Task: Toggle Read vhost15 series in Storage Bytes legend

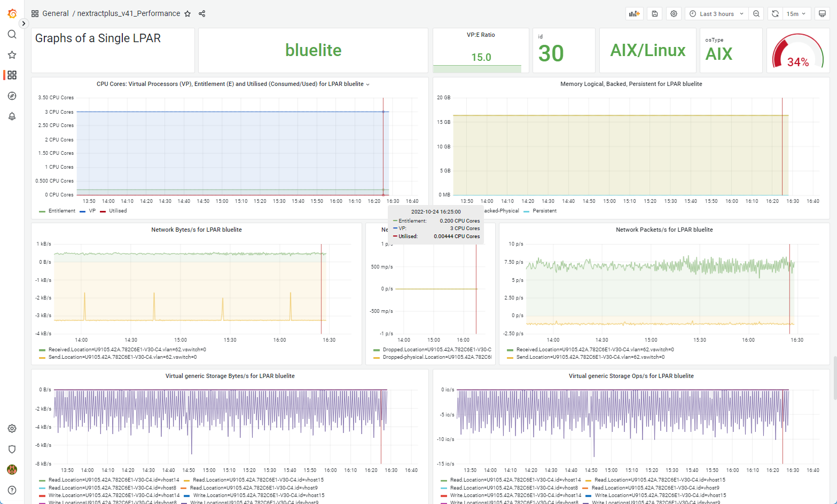Action: (258, 480)
